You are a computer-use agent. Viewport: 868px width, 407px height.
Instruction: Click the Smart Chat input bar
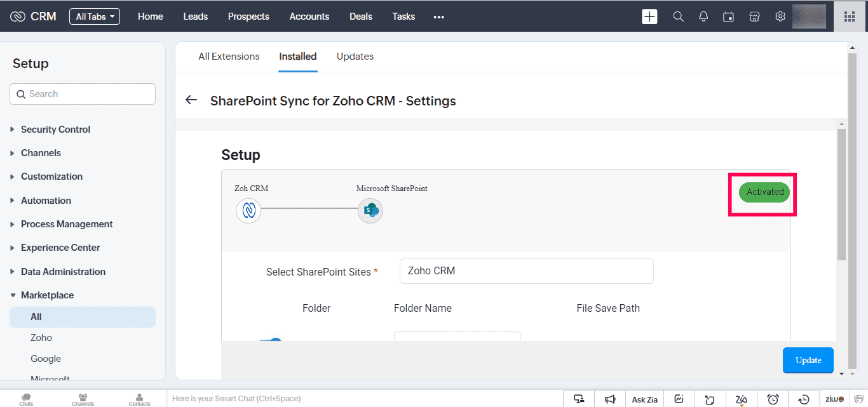[x=364, y=399]
